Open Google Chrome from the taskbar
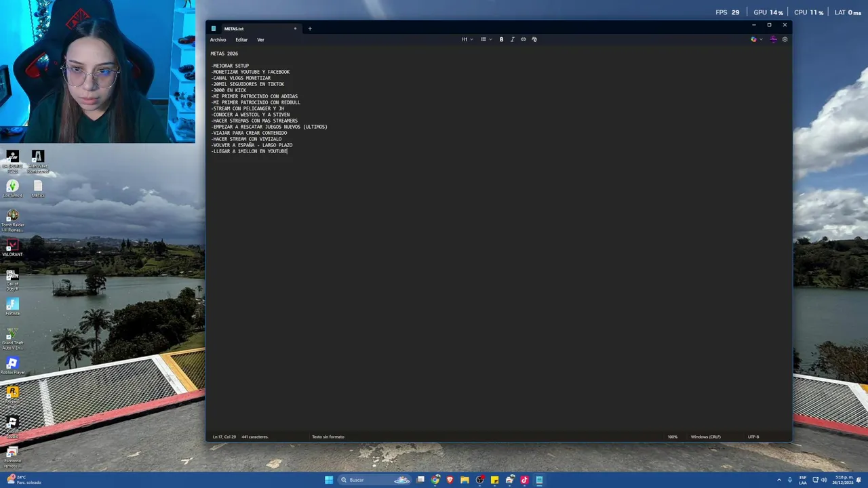868x488 pixels. pos(435,480)
